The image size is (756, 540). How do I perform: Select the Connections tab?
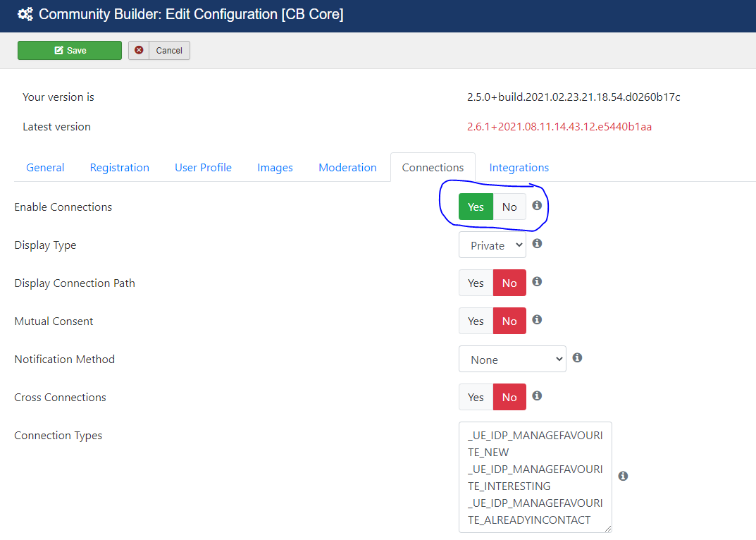(x=433, y=168)
